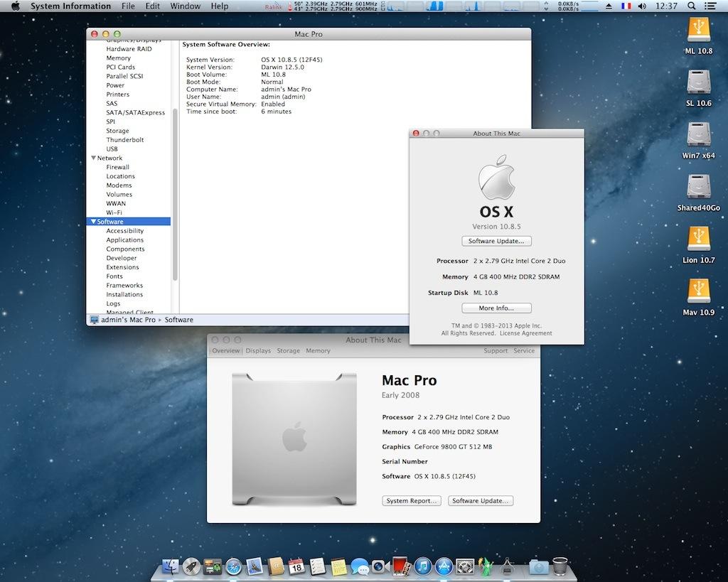Open iTunes from the Dock
Image resolution: width=728 pixels, height=582 pixels.
pos(422,566)
